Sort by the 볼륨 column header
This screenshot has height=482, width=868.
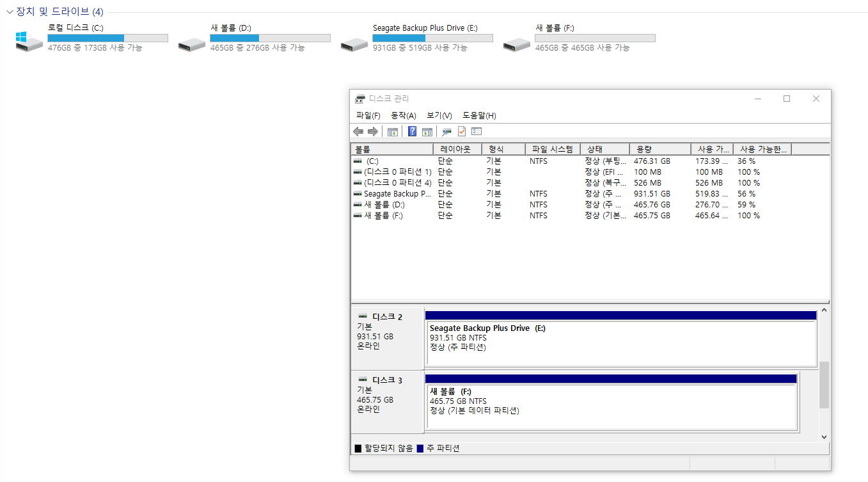click(392, 149)
